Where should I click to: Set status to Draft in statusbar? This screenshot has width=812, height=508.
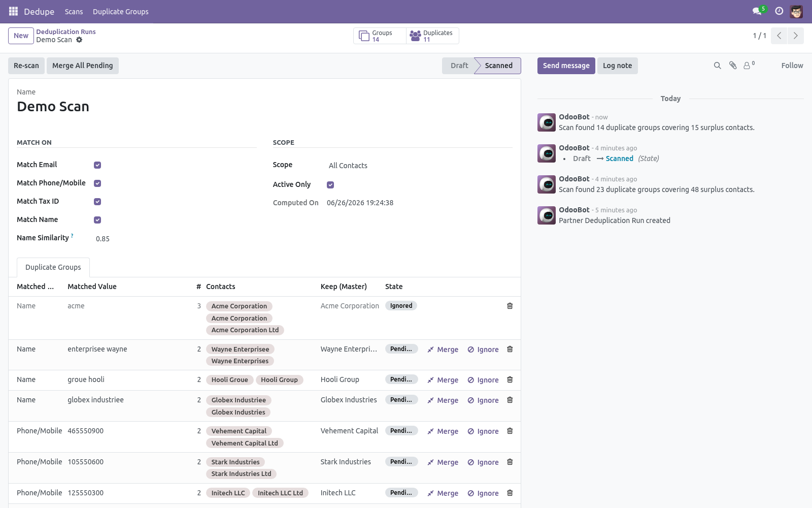[459, 66]
